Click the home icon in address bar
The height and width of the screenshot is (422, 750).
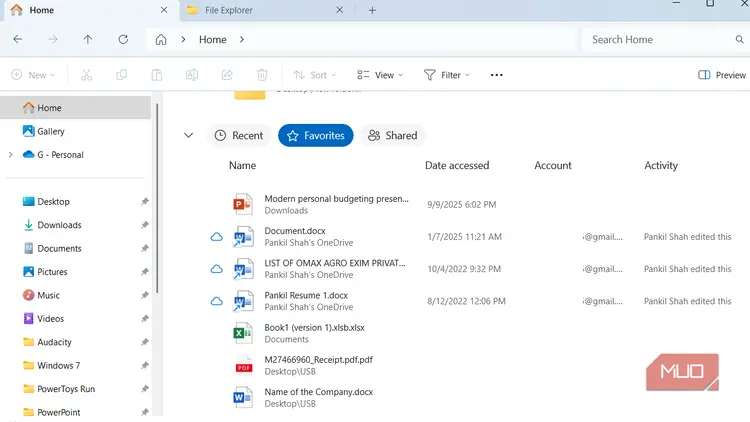click(161, 39)
